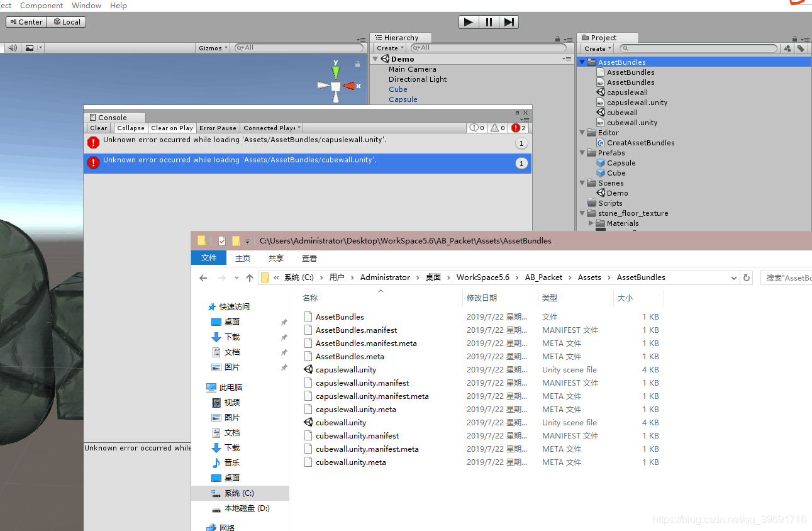Collapse the Prefabs folder in Project
812x531 pixels.
coord(582,153)
